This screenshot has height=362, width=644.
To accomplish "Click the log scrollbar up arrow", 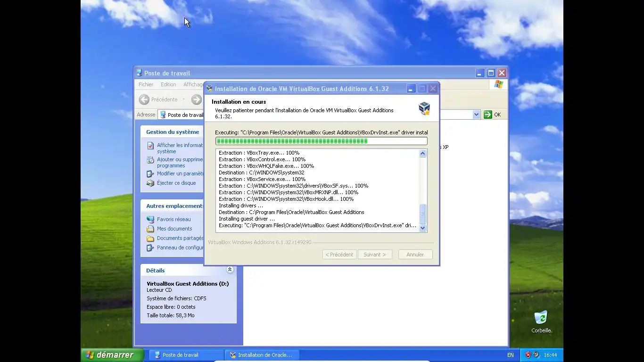I will click(422, 153).
